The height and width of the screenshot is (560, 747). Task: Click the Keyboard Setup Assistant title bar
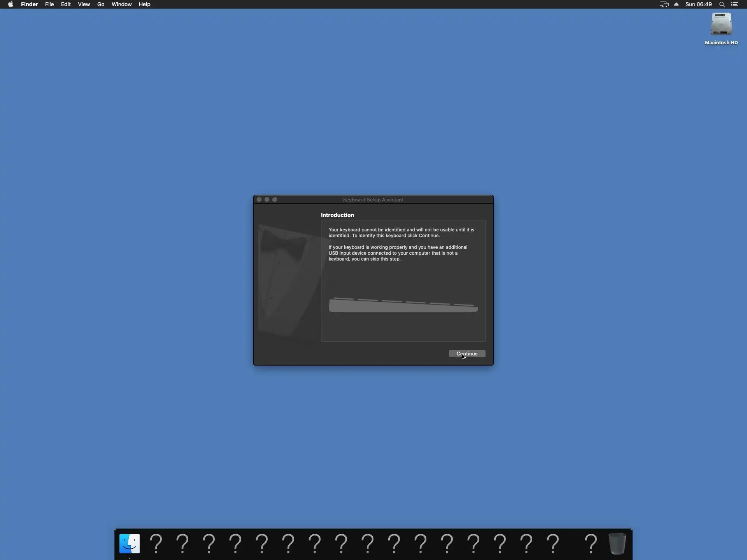tap(373, 199)
